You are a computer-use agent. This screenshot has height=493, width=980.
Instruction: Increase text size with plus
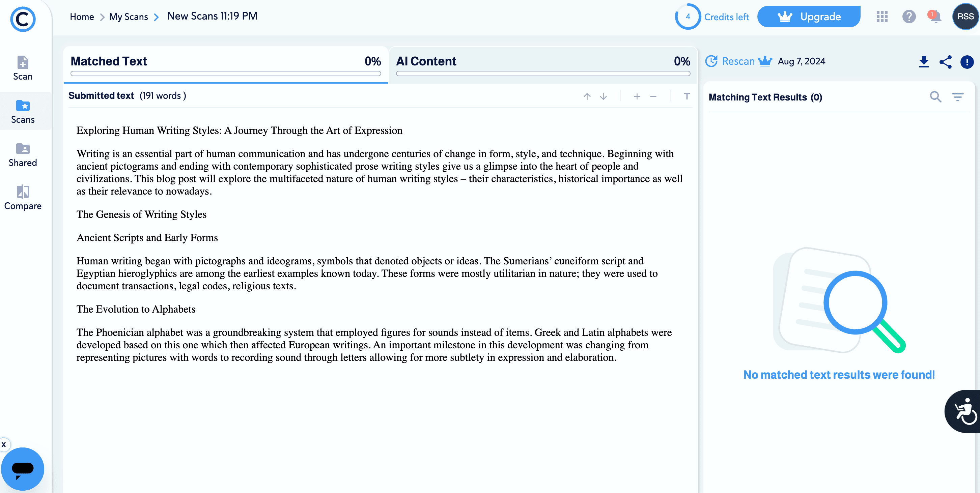(637, 96)
